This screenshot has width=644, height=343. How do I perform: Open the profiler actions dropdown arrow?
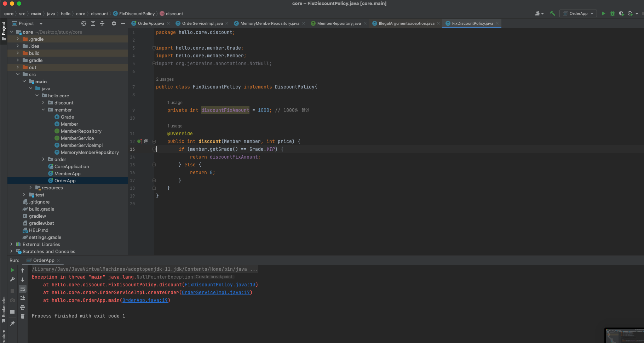pyautogui.click(x=637, y=14)
